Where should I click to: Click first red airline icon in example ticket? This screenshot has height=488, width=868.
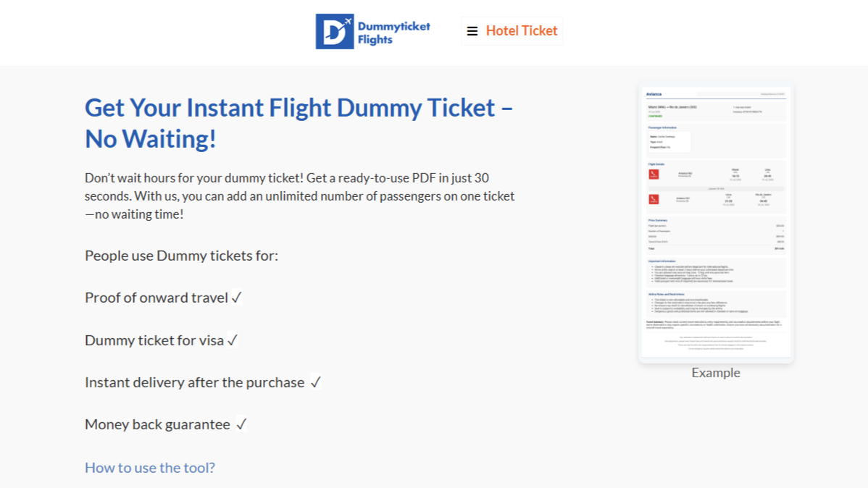pyautogui.click(x=654, y=174)
